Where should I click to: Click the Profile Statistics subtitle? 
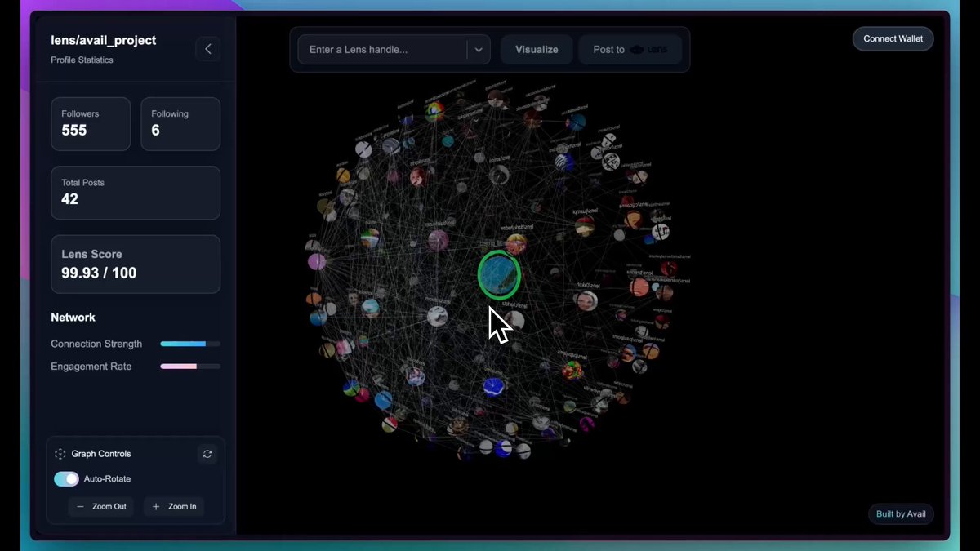(82, 60)
